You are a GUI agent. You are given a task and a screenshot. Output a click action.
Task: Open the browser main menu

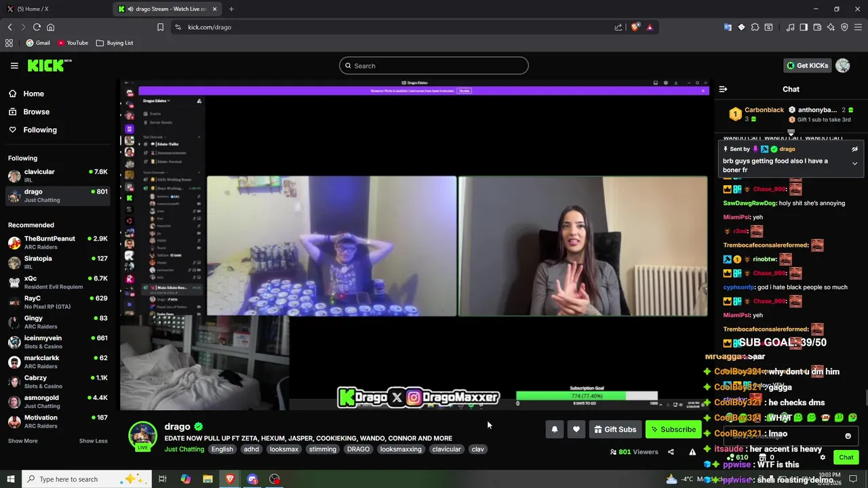858,27
